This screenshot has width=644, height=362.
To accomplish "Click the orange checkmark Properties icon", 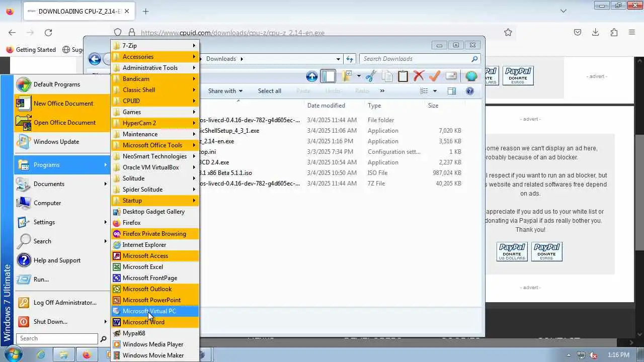I will coord(435,76).
